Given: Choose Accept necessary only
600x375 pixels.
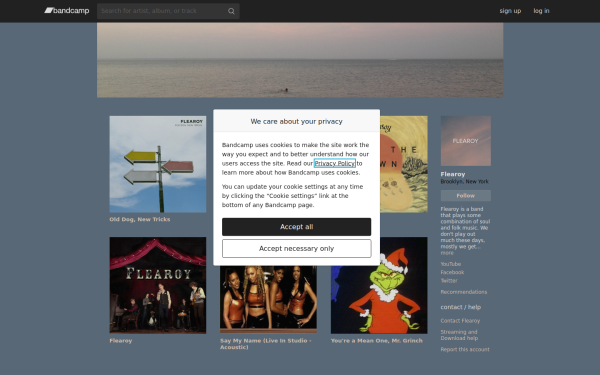Looking at the screenshot, I should (297, 249).
